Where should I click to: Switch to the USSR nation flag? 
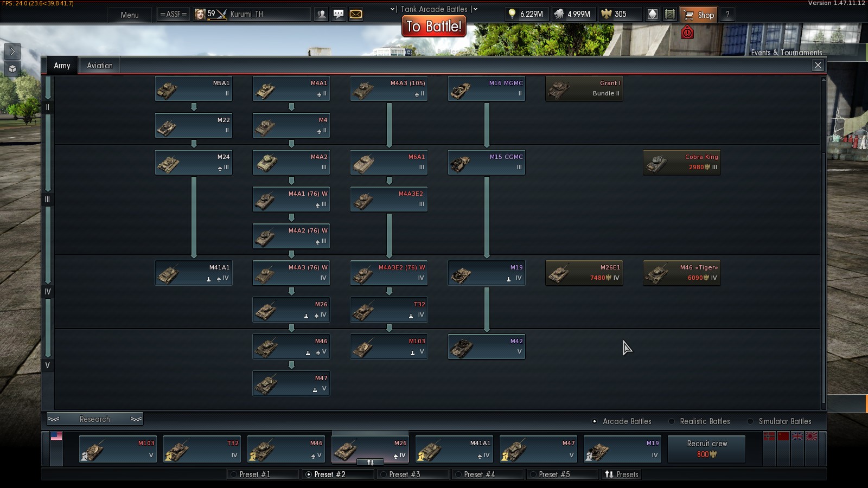783,436
